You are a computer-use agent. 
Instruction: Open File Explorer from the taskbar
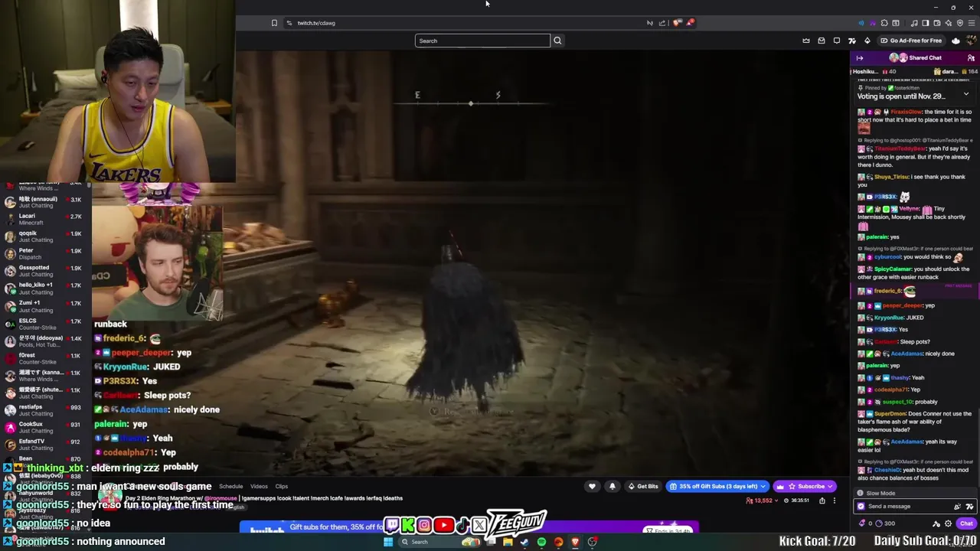[x=508, y=542]
